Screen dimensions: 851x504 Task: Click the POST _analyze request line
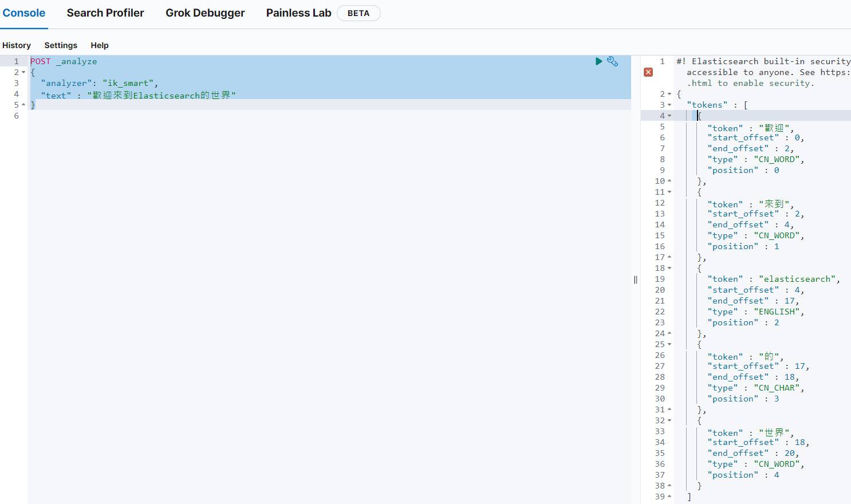click(64, 61)
